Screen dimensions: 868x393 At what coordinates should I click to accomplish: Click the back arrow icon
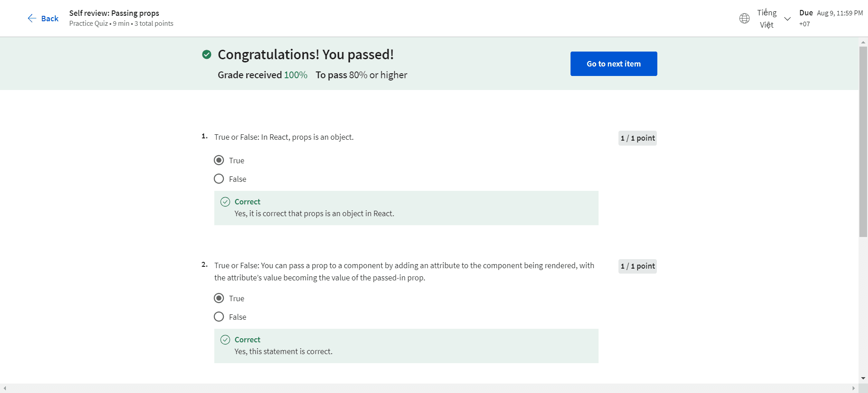(x=32, y=18)
